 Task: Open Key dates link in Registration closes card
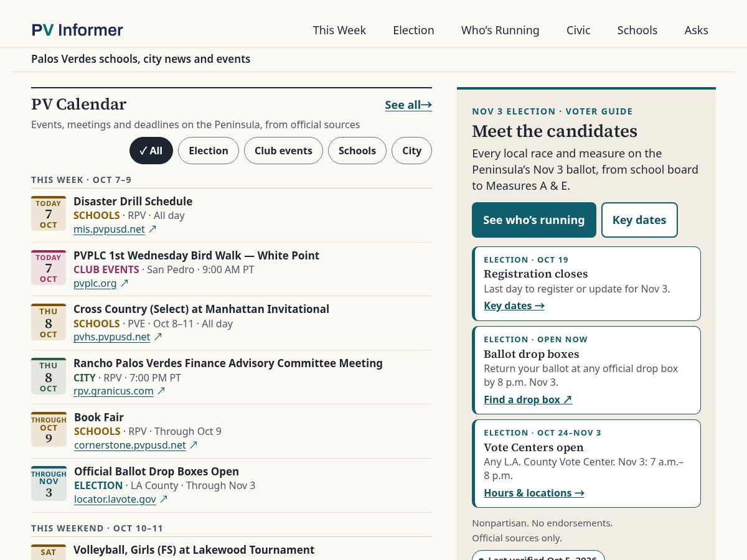click(x=514, y=306)
